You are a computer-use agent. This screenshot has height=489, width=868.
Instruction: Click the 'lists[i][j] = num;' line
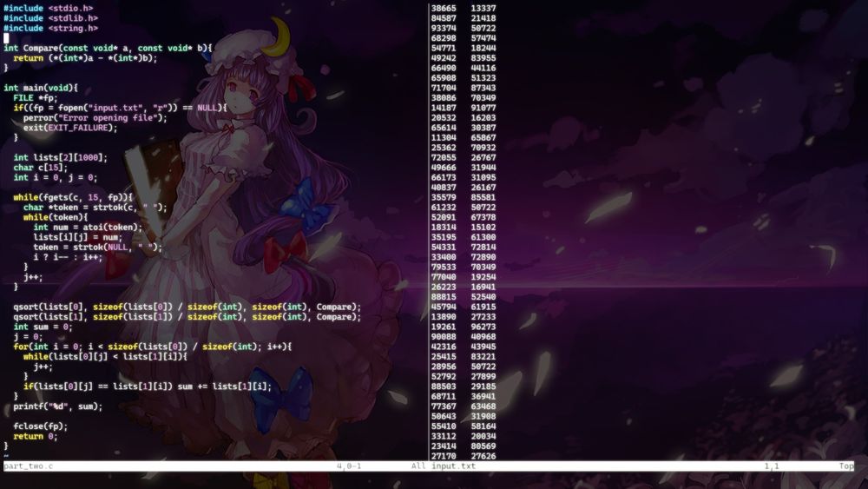78,238
